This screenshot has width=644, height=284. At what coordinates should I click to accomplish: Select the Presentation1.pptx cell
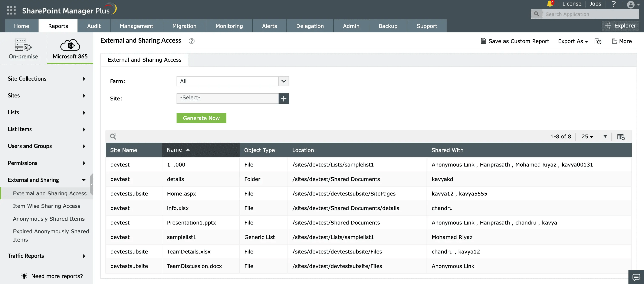pyautogui.click(x=201, y=223)
